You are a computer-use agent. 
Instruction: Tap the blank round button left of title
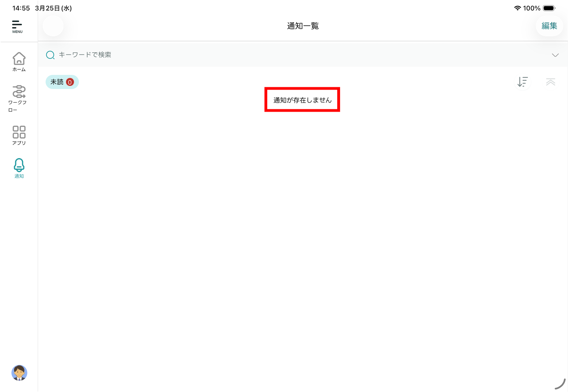click(53, 26)
